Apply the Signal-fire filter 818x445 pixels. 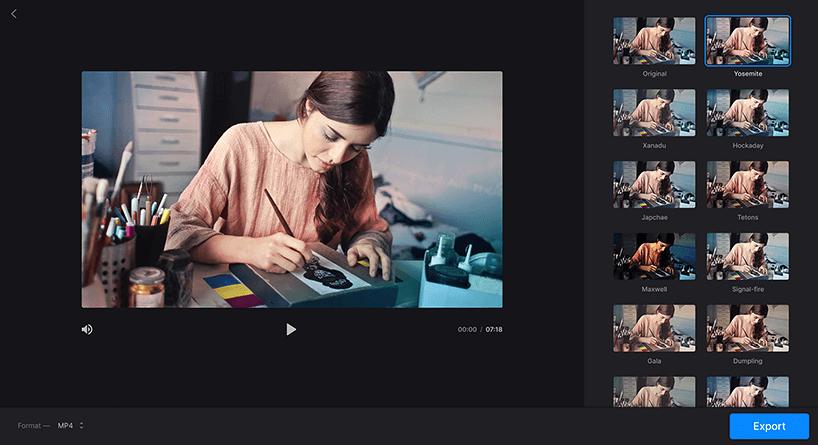pyautogui.click(x=748, y=256)
